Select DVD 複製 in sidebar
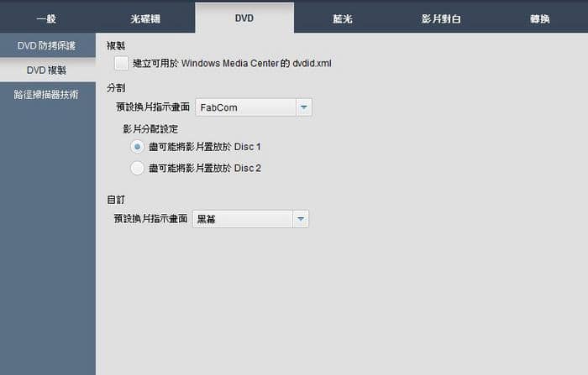Image resolution: width=588 pixels, height=375 pixels. point(46,70)
